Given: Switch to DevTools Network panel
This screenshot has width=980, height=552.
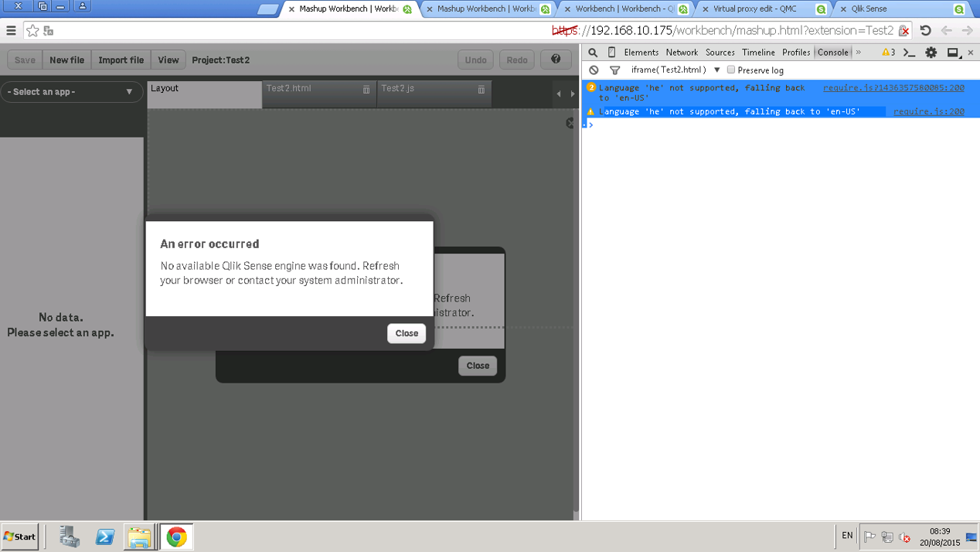Looking at the screenshot, I should tap(682, 53).
